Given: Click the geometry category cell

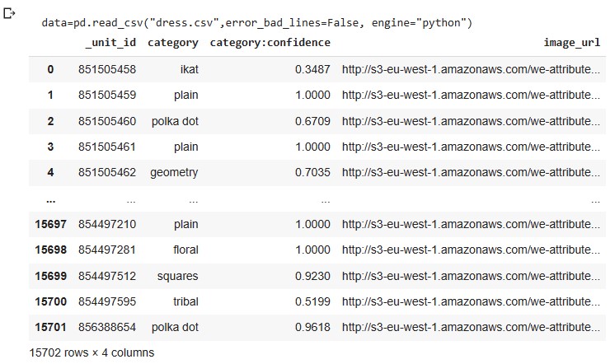Looking at the screenshot, I should [174, 172].
